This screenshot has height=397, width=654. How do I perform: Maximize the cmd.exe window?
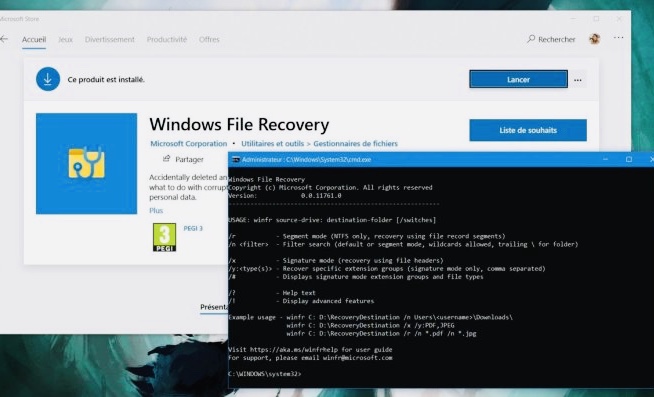point(629,159)
